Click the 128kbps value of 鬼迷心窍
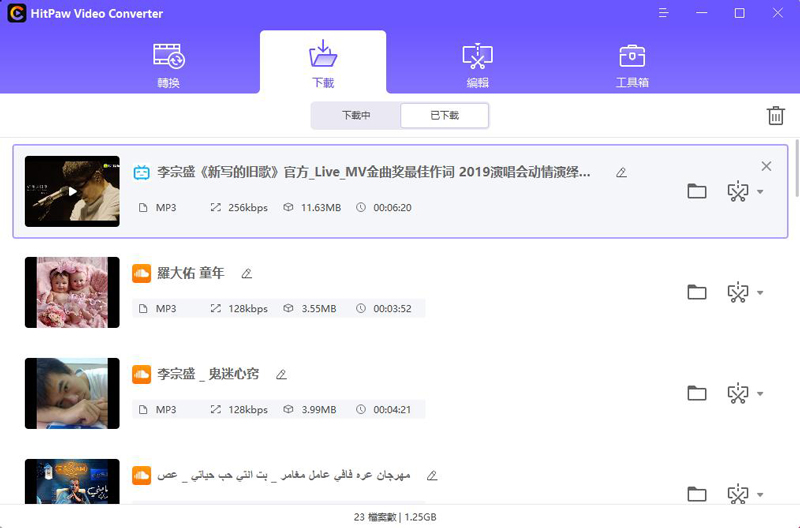 [248, 410]
